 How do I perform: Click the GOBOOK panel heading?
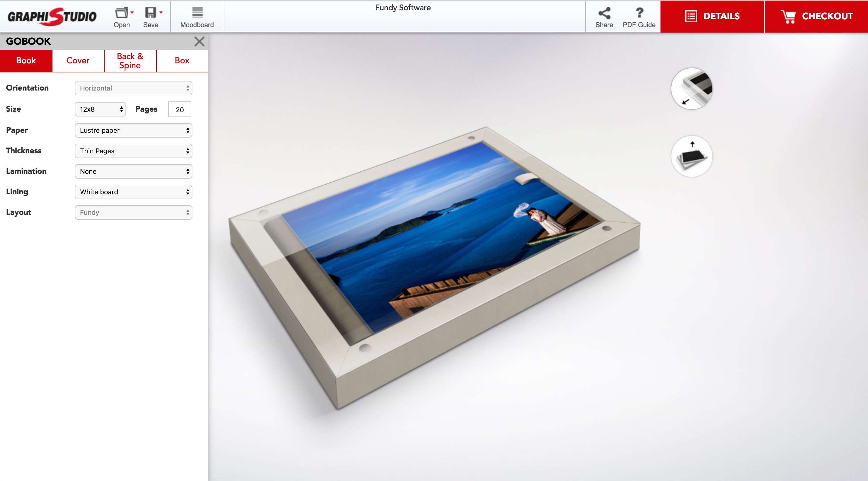coord(28,41)
